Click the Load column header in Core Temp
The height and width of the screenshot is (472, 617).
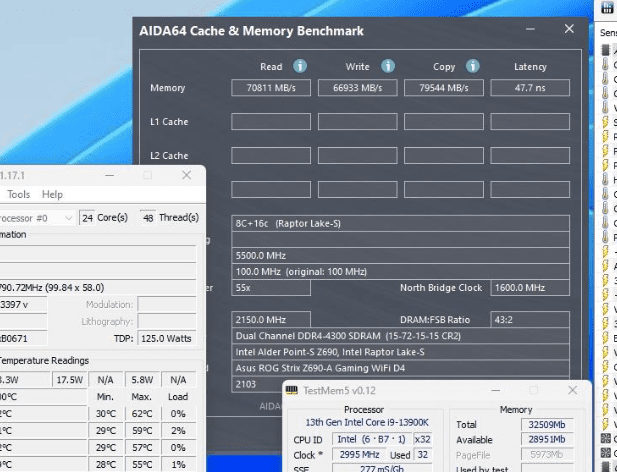[178, 397]
